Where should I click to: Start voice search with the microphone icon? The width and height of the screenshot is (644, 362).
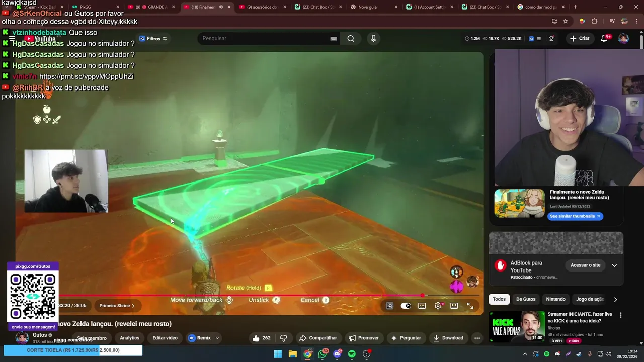click(x=373, y=39)
